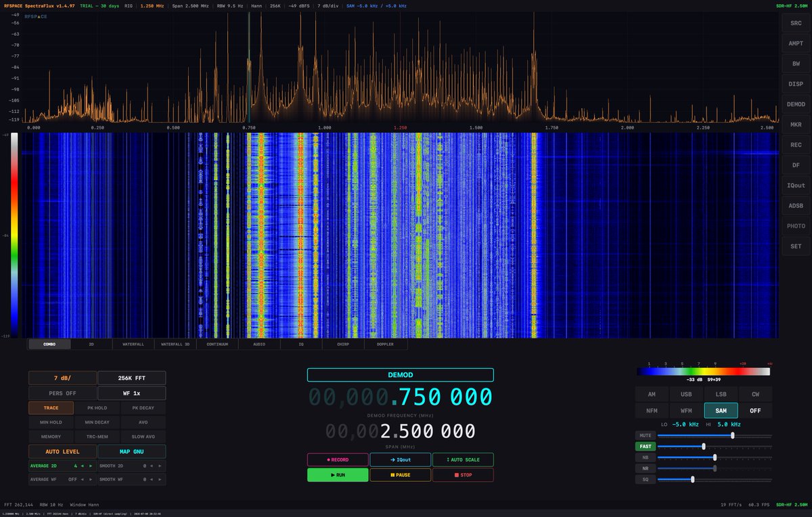Open the ADSB sidebar panel
The width and height of the screenshot is (812, 517).
[796, 206]
